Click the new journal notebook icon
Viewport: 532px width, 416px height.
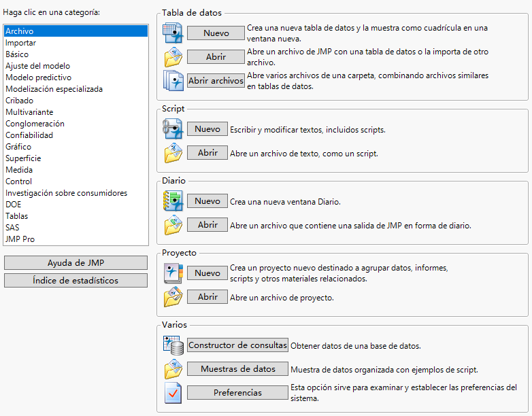(x=173, y=201)
